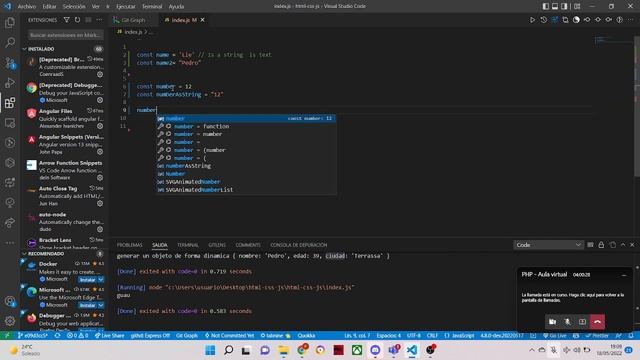Image resolution: width=640 pixels, height=360 pixels.
Task: Click the extensions search input field
Action: tap(65, 35)
